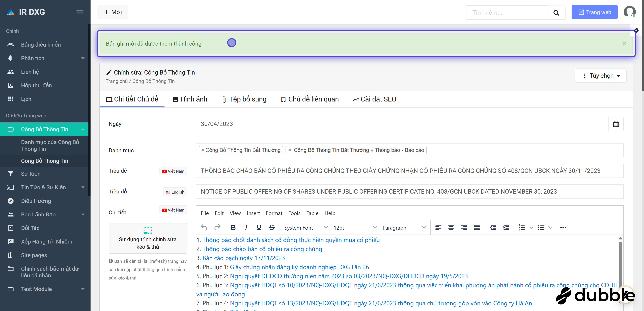The height and width of the screenshot is (311, 644).
Task: Switch to the Hình ảnh tab
Action: [x=190, y=99]
